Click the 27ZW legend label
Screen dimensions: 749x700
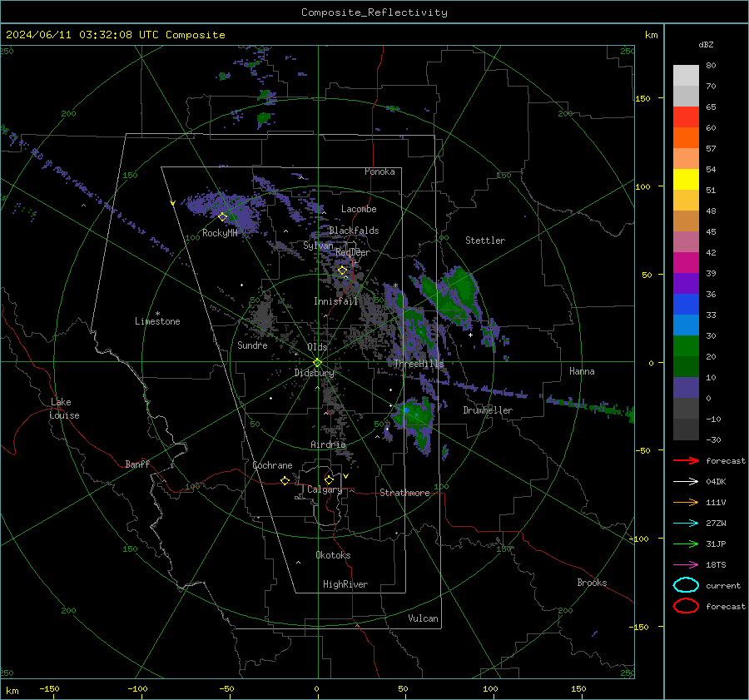716,524
